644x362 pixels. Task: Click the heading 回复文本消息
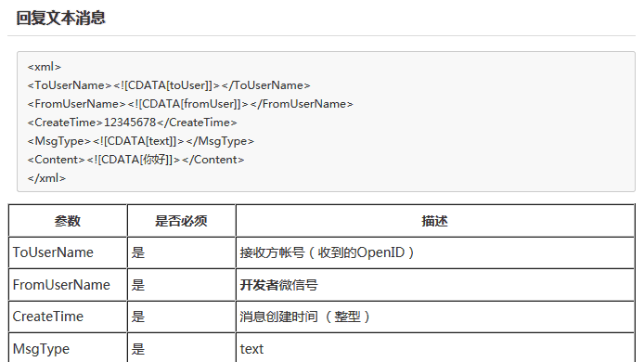61,18
